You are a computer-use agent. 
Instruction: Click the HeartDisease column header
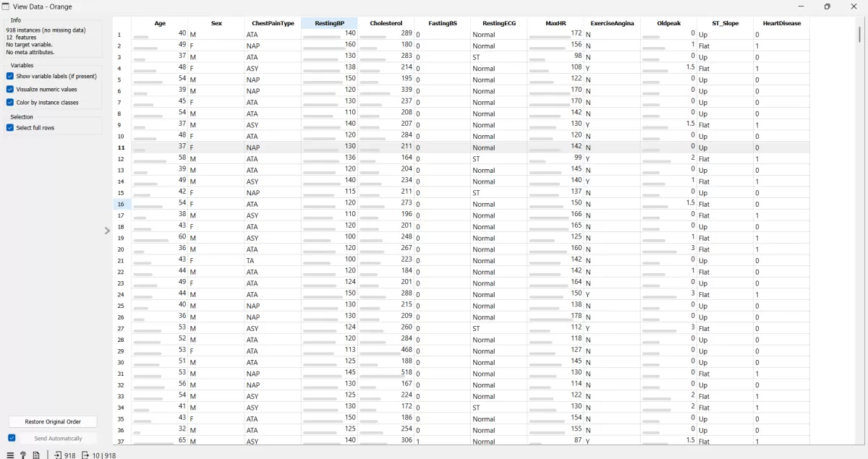[781, 23]
